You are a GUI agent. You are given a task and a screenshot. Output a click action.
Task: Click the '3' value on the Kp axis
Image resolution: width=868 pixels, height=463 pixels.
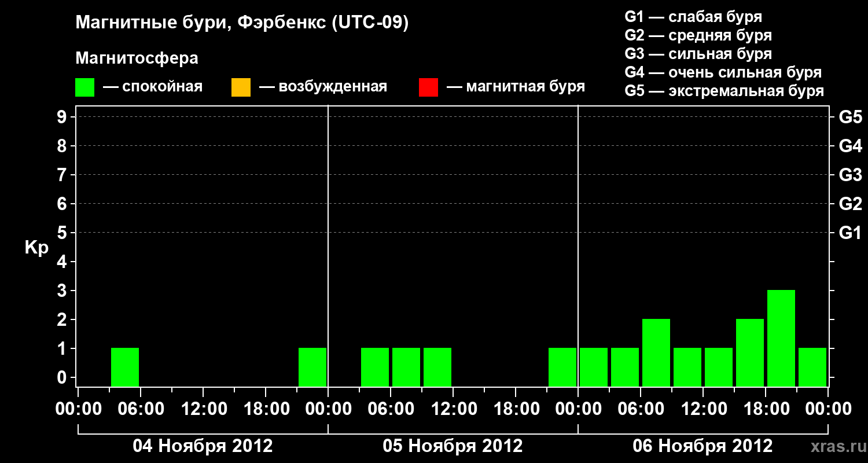[62, 291]
